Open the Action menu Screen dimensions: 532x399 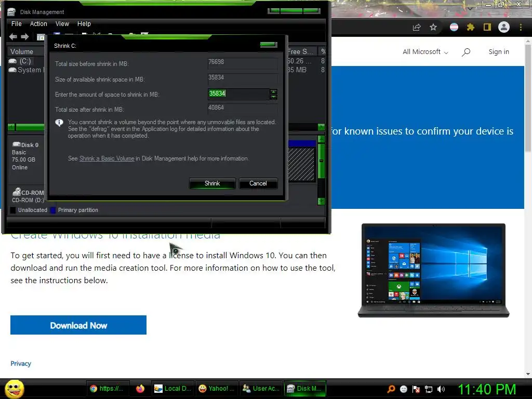coord(38,24)
